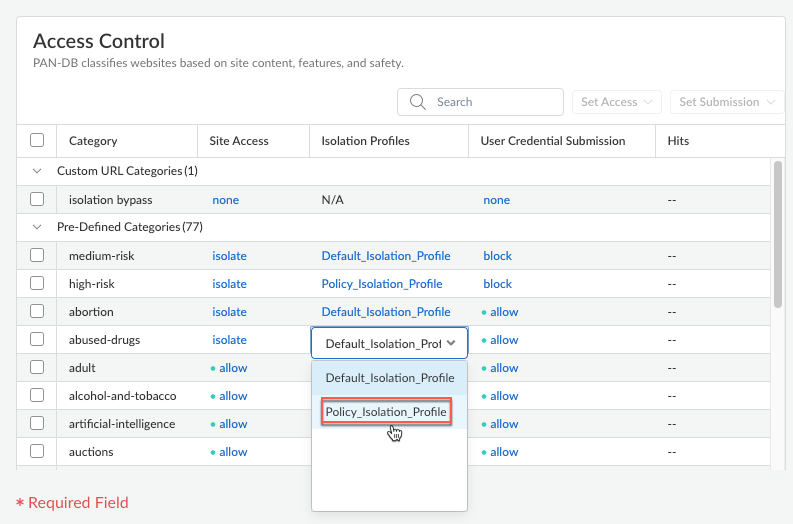The width and height of the screenshot is (793, 524).
Task: Choose Default_Isolation_Profile from the dropdown list
Action: (389, 378)
